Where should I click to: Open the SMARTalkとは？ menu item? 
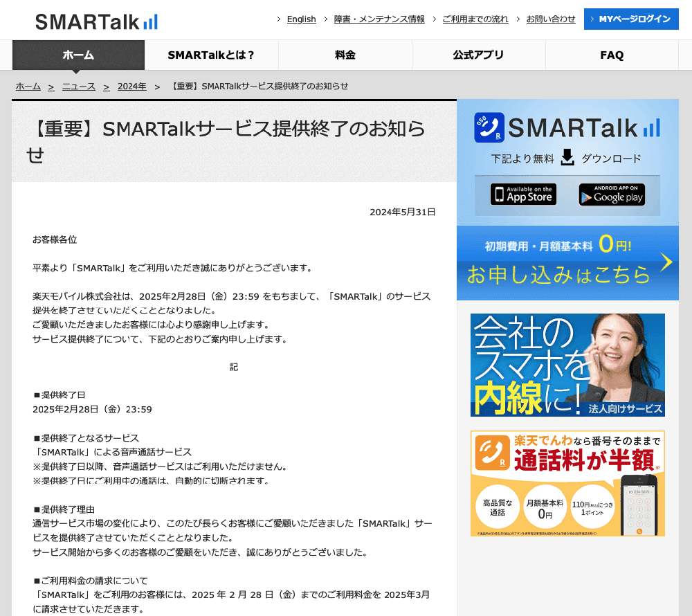[x=211, y=55]
